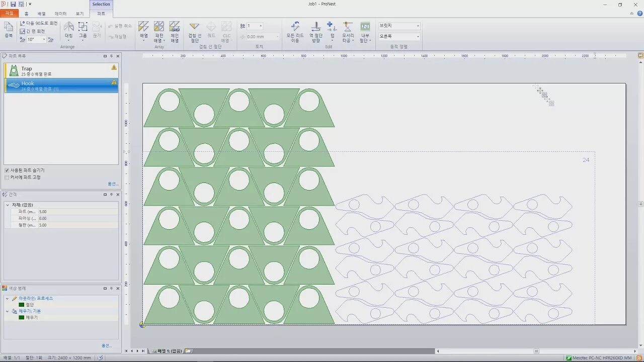644x362 pixels.
Task: Click the horizontal scrollbar below the nest
Action: [536, 351]
